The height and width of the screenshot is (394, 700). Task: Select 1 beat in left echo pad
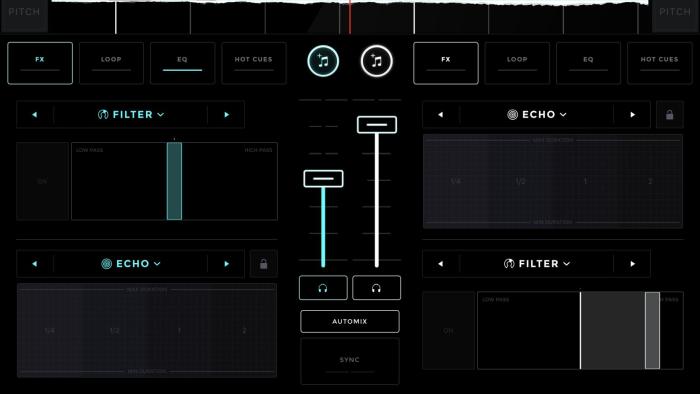coord(179,331)
